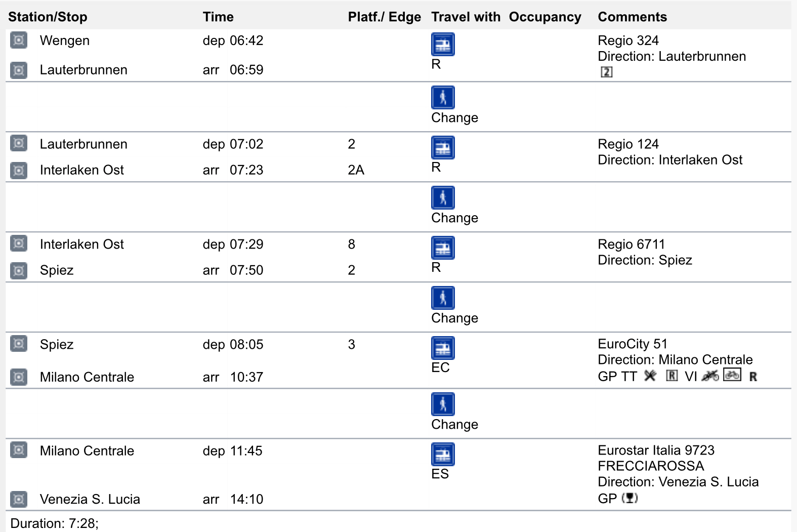
Task: Open the Interlaken Ost arrival station link
Action: (x=81, y=170)
